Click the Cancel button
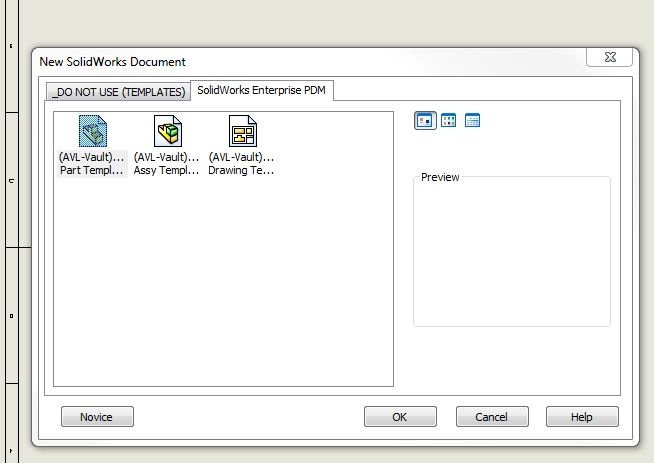Image resolution: width=654 pixels, height=463 pixels. click(x=492, y=417)
